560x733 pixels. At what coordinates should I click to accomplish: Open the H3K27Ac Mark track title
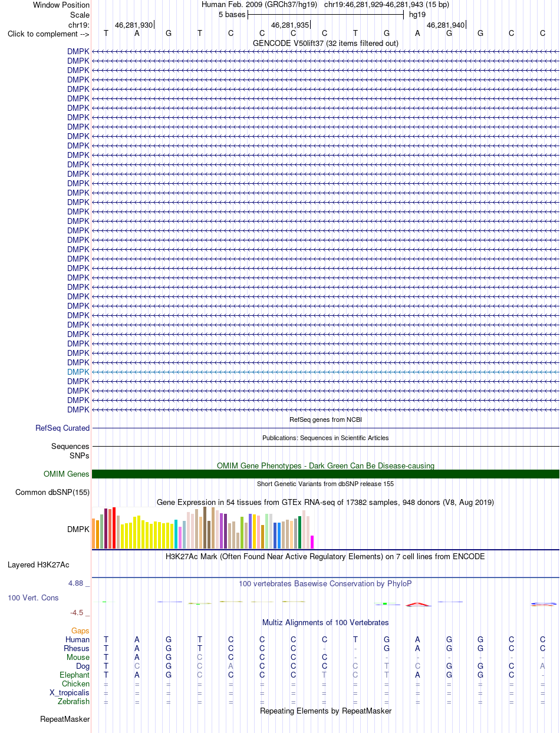pos(325,556)
